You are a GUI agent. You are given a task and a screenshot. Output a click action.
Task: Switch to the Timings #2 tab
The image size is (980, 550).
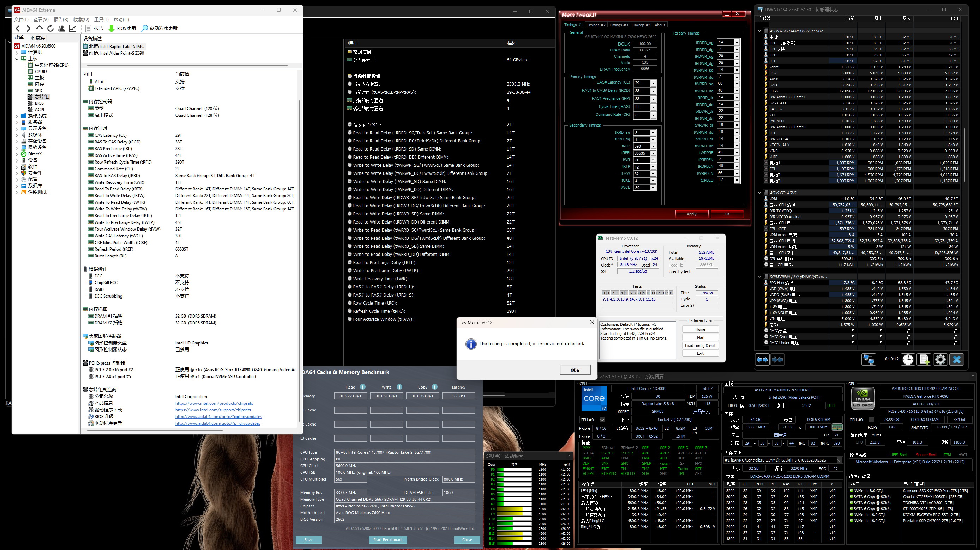tap(596, 25)
